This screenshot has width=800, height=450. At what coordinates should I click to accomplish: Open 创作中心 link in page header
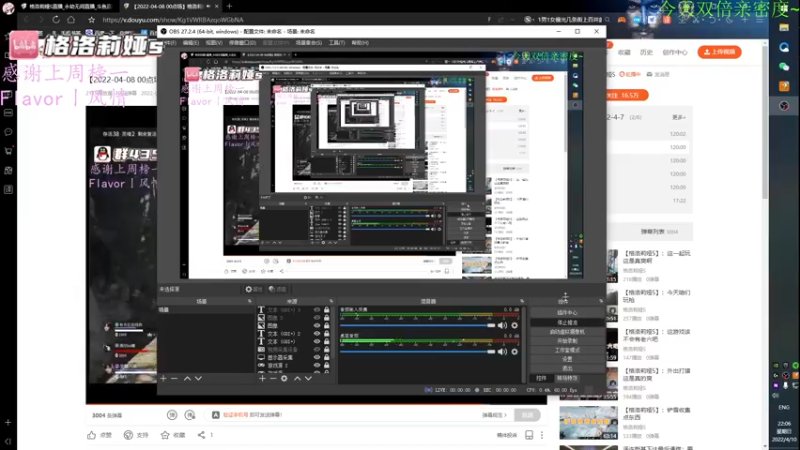tap(674, 53)
